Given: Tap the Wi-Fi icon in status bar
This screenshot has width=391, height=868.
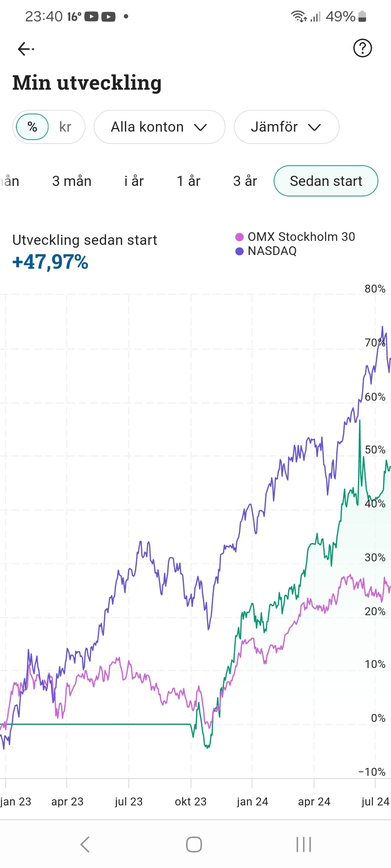Looking at the screenshot, I should pyautogui.click(x=299, y=16).
